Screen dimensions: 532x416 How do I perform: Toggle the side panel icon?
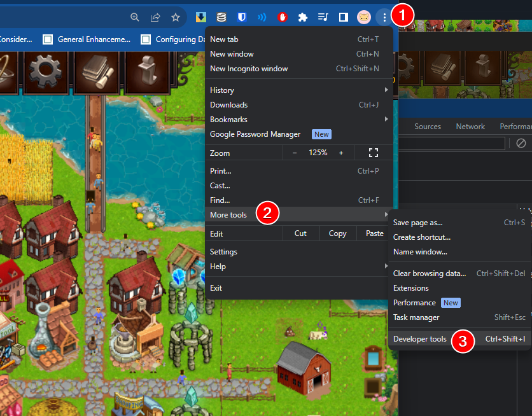coord(344,17)
